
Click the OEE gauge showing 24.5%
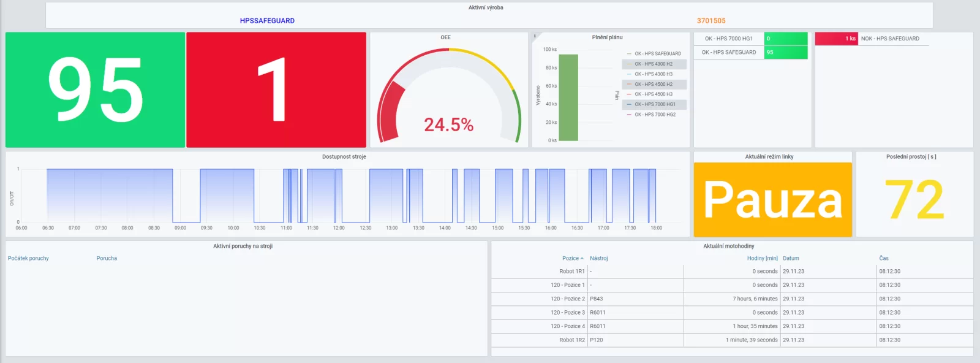449,96
